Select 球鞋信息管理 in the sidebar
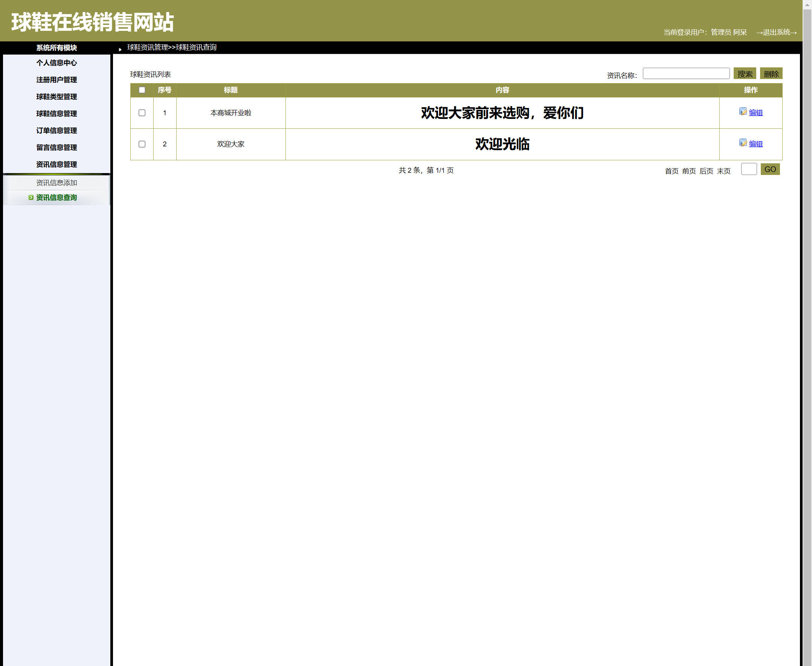Viewport: 812px width, 666px height. (x=56, y=114)
